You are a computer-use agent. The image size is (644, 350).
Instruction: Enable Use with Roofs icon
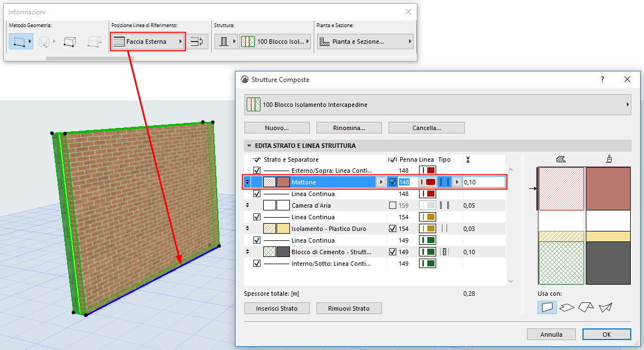[x=586, y=307]
